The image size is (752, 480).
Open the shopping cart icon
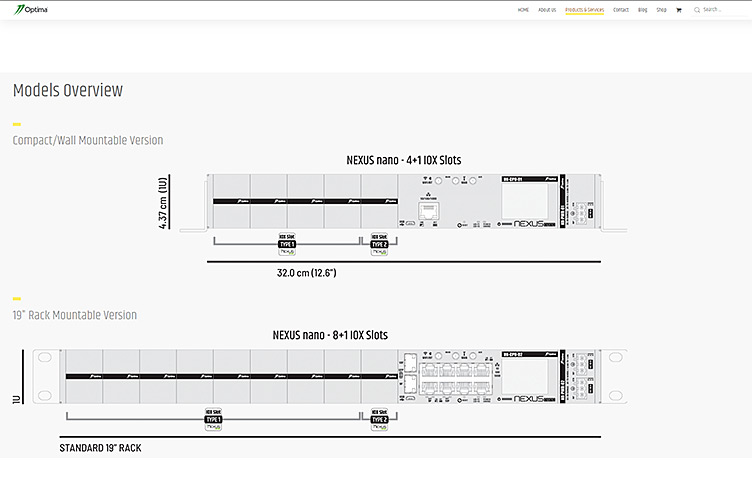pyautogui.click(x=679, y=10)
